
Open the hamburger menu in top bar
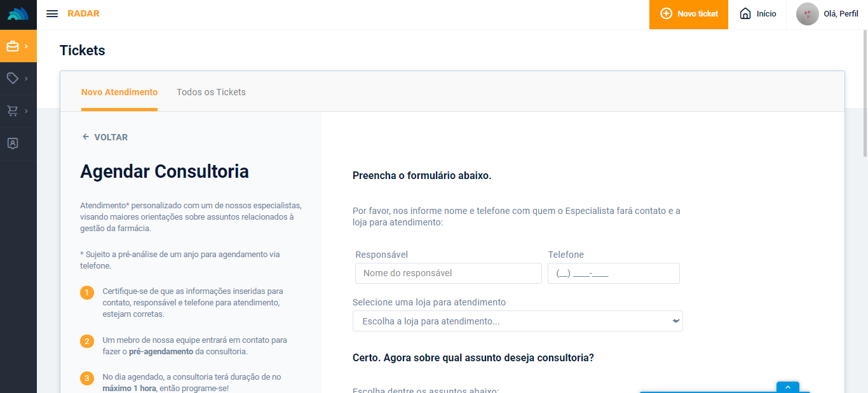[x=52, y=14]
